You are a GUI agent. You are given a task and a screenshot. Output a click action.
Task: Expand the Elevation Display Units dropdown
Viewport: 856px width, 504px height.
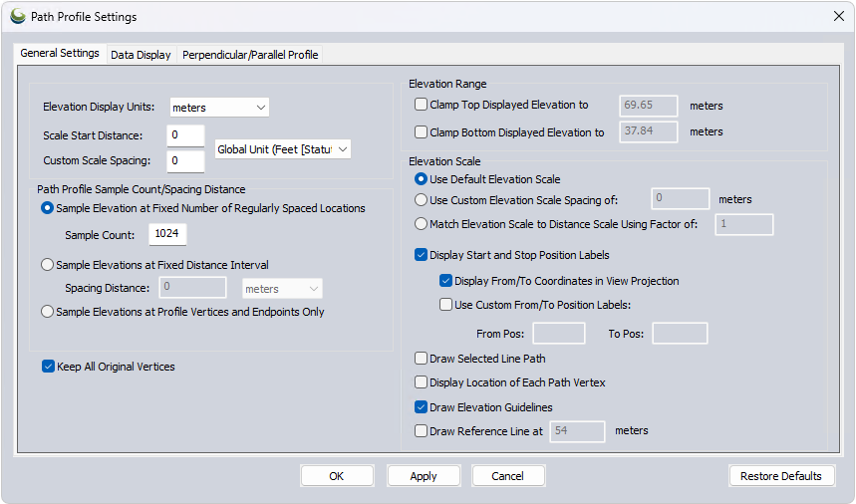pos(219,108)
